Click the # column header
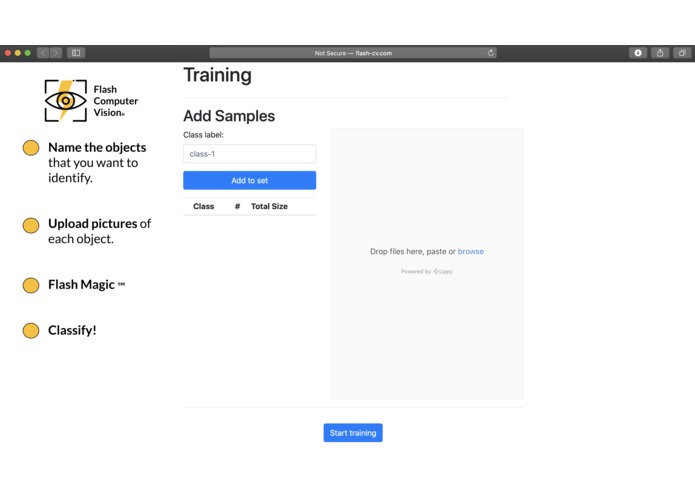Image resolution: width=695 pixels, height=494 pixels. (238, 206)
